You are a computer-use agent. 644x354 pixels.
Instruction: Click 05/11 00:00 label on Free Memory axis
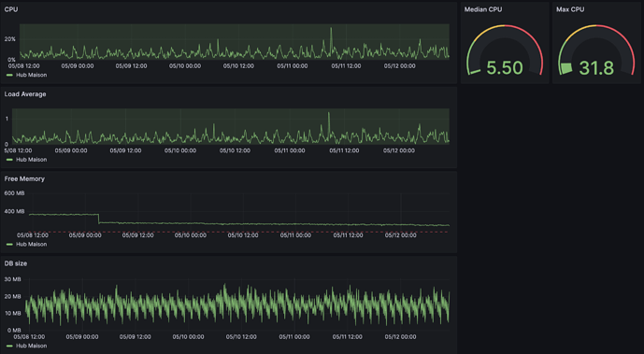295,235
